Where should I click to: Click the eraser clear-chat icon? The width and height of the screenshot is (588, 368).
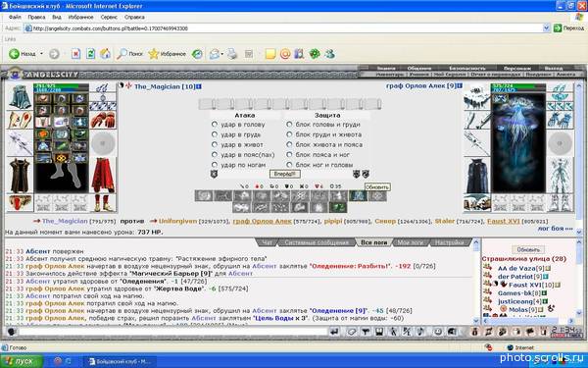[351, 332]
